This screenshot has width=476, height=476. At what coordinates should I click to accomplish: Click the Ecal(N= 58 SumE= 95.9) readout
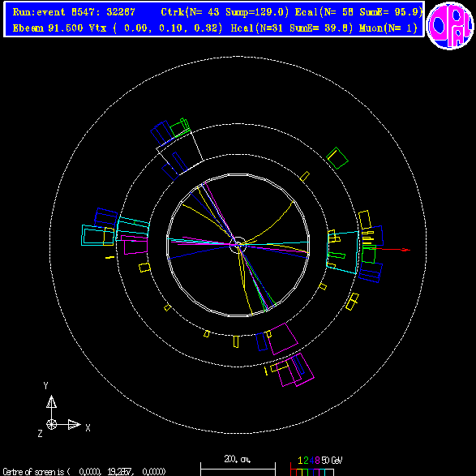(358, 12)
